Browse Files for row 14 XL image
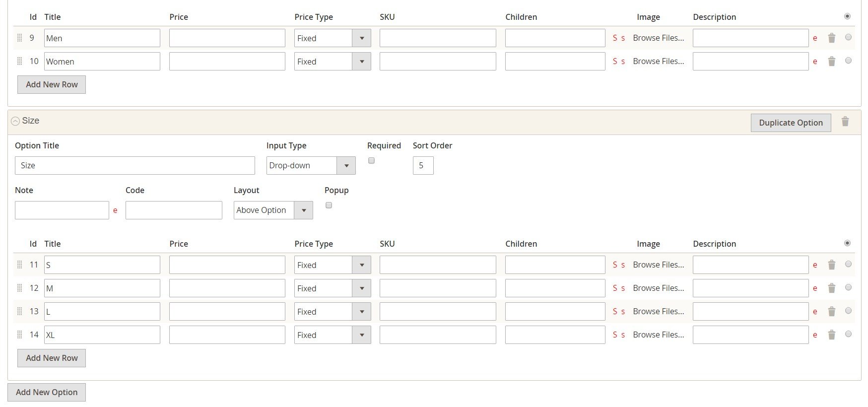The height and width of the screenshot is (407, 868). (x=658, y=335)
